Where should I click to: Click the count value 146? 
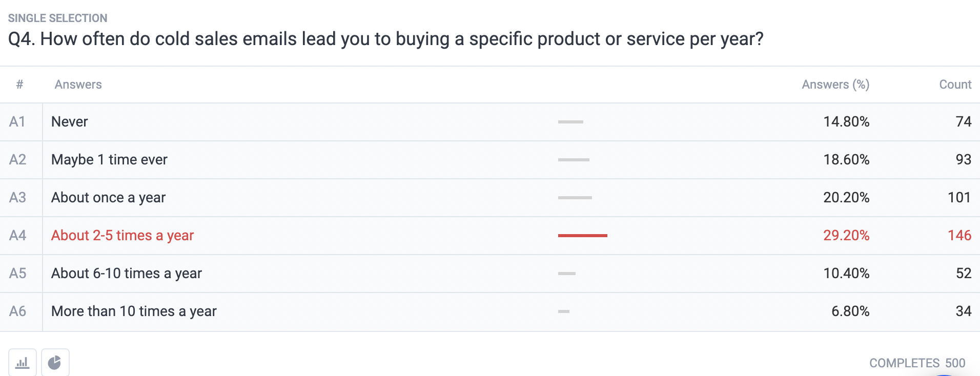[959, 236]
